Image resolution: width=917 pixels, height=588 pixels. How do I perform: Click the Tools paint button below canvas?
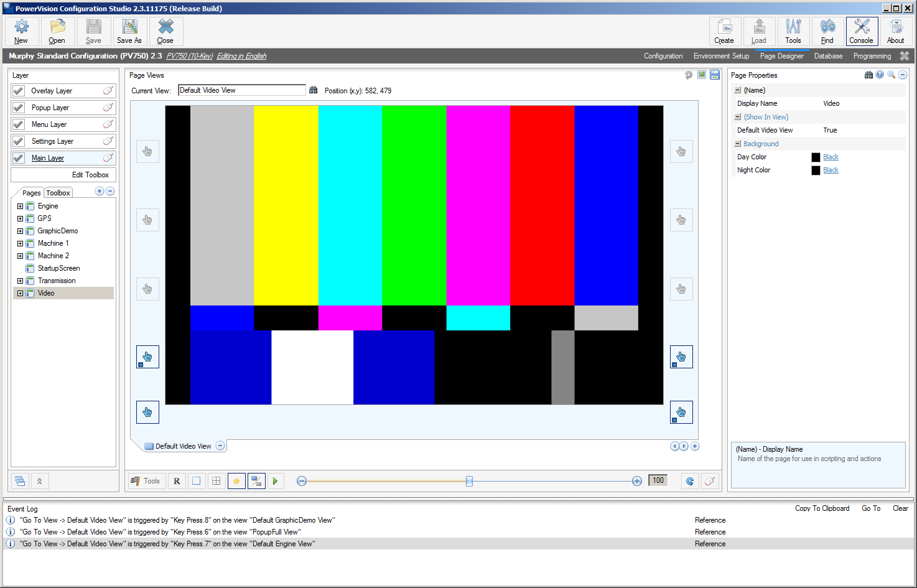tap(146, 481)
